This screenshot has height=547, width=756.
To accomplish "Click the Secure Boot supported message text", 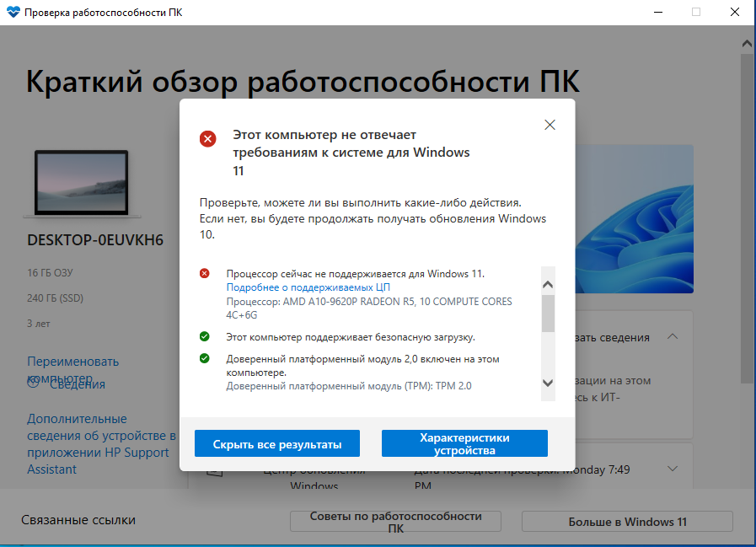I will click(351, 337).
